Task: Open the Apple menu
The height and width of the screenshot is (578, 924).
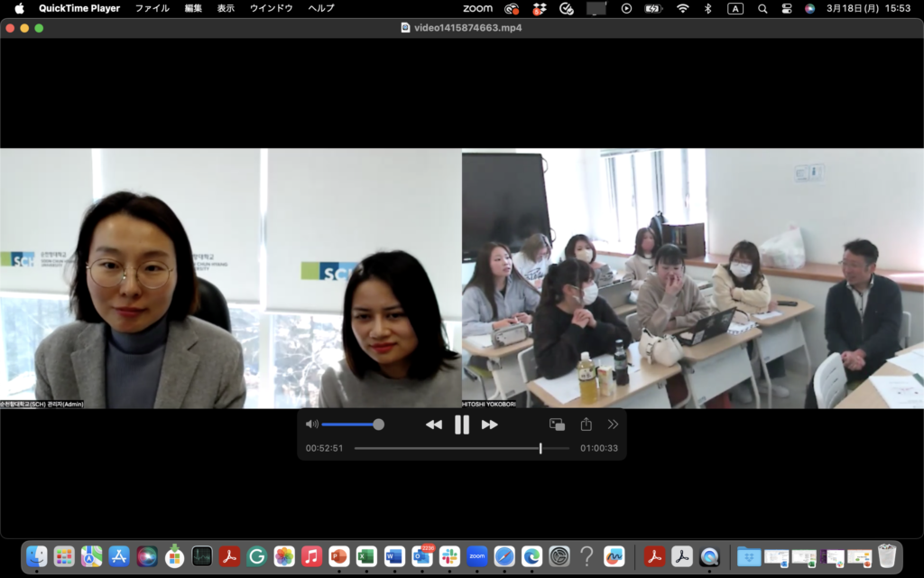Action: [x=19, y=8]
